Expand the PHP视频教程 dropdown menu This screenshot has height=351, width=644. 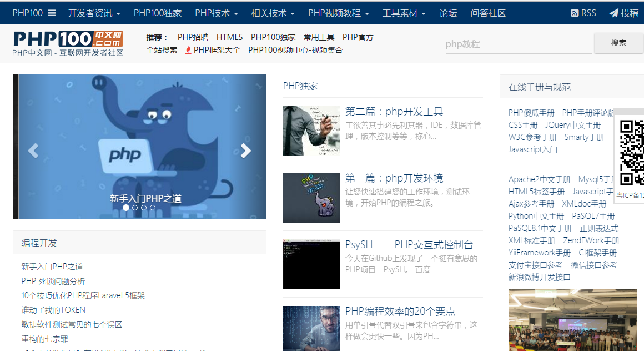[339, 13]
